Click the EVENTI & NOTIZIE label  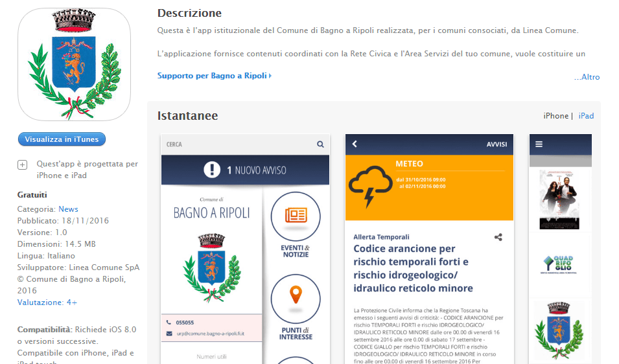(x=296, y=251)
